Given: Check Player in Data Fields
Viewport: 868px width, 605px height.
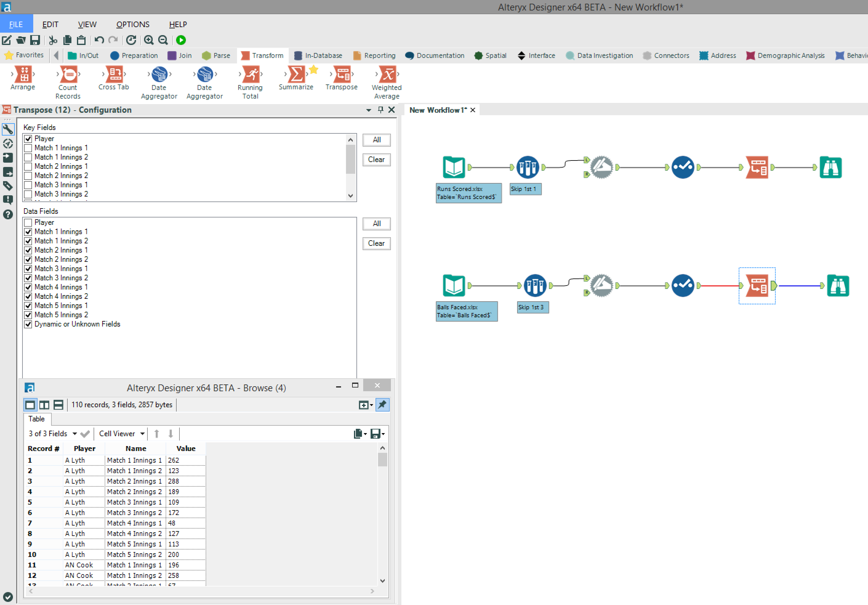Looking at the screenshot, I should click(x=28, y=222).
